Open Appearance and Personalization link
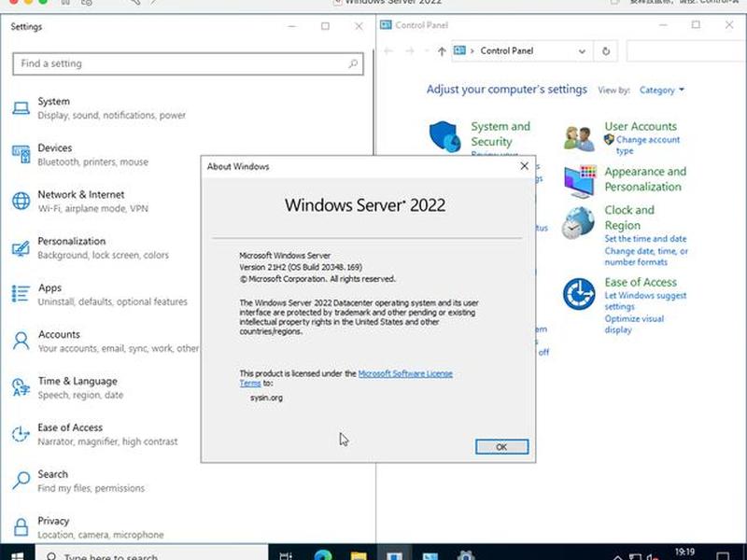This screenshot has width=747, height=560. pos(645,179)
